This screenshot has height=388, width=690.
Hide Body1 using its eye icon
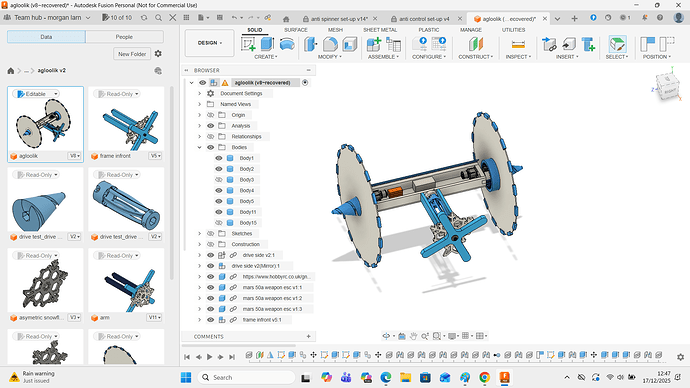219,158
